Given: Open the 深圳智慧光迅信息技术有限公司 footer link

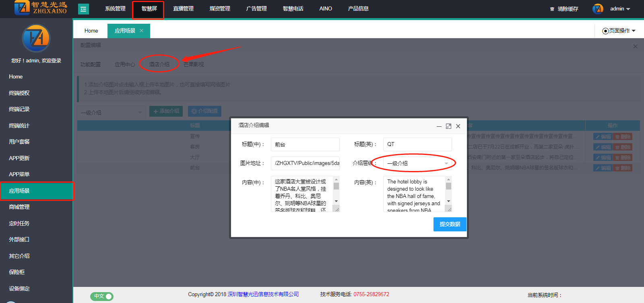Looking at the screenshot, I should [x=263, y=294].
